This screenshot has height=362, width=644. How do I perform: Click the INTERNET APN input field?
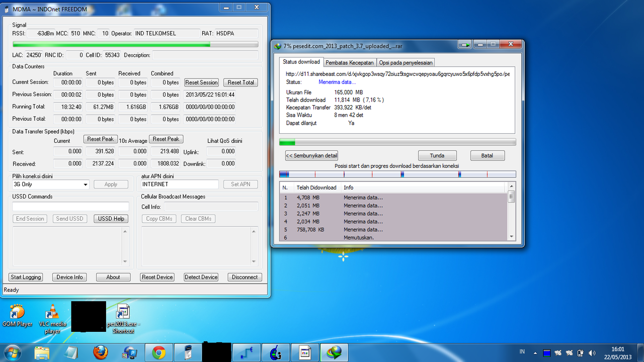[180, 185]
